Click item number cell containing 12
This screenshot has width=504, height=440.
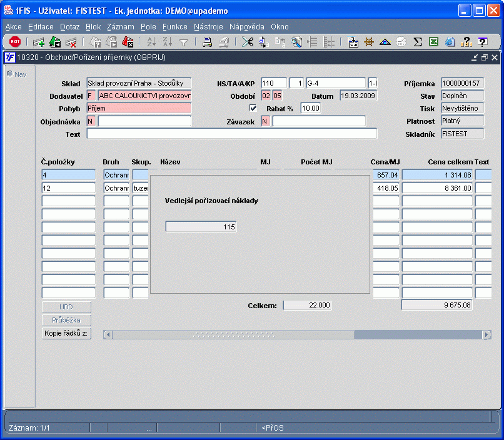point(68,188)
